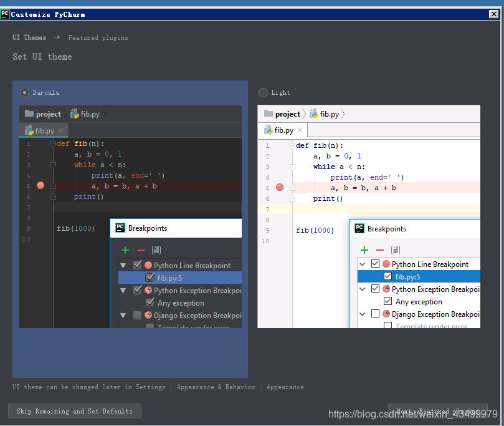
Task: Click Next: Featured plugins button
Action: tap(438, 411)
